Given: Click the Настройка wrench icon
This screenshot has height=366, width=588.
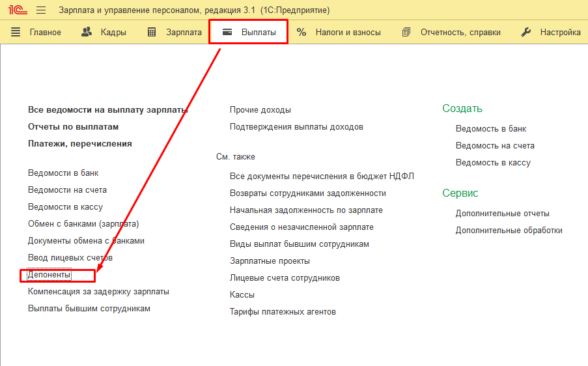Looking at the screenshot, I should coord(526,32).
